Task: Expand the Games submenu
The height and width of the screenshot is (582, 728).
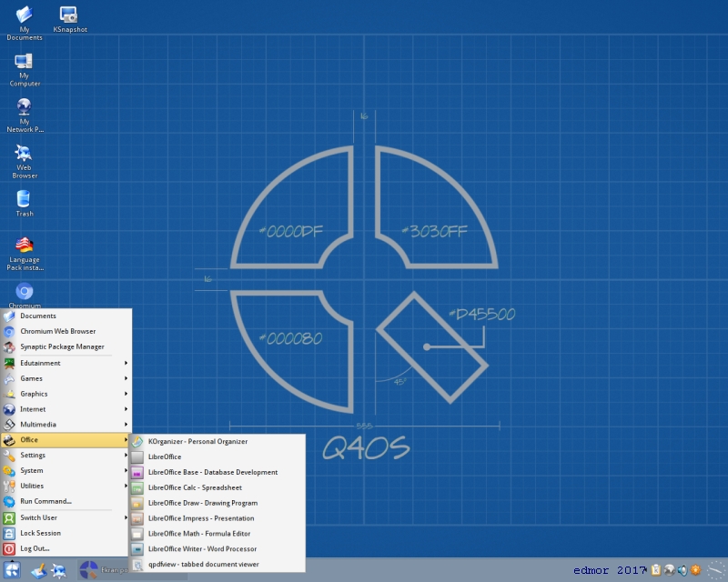Action: [66, 378]
